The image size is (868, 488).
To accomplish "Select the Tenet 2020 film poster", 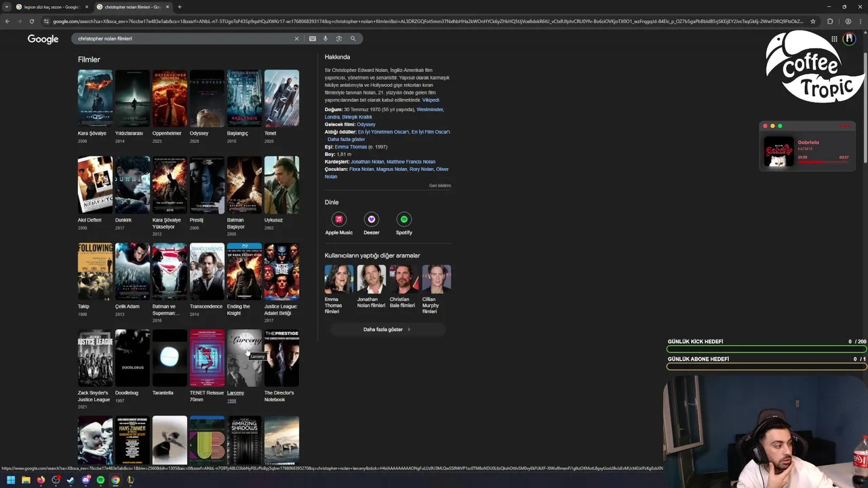I will pyautogui.click(x=281, y=98).
